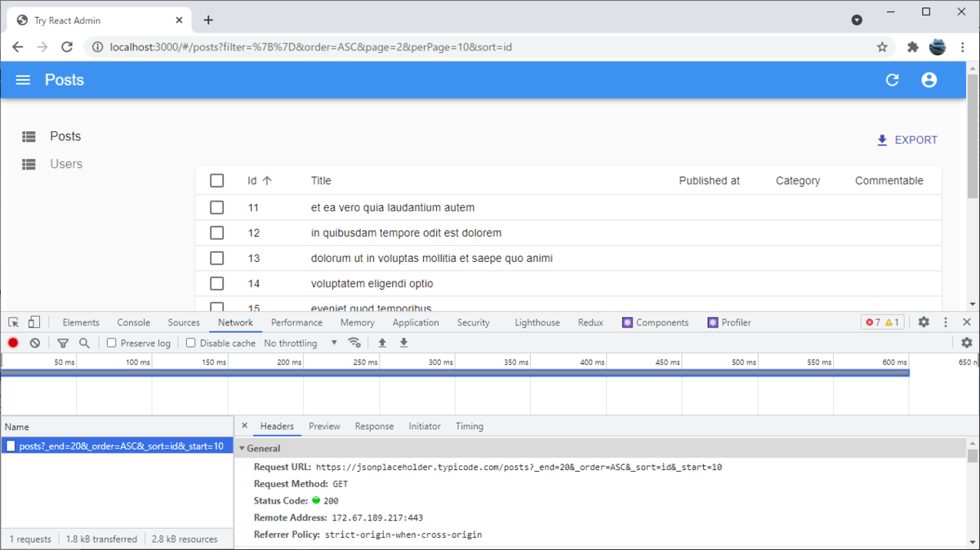
Task: Check the row checkbox for post 11
Action: 216,207
